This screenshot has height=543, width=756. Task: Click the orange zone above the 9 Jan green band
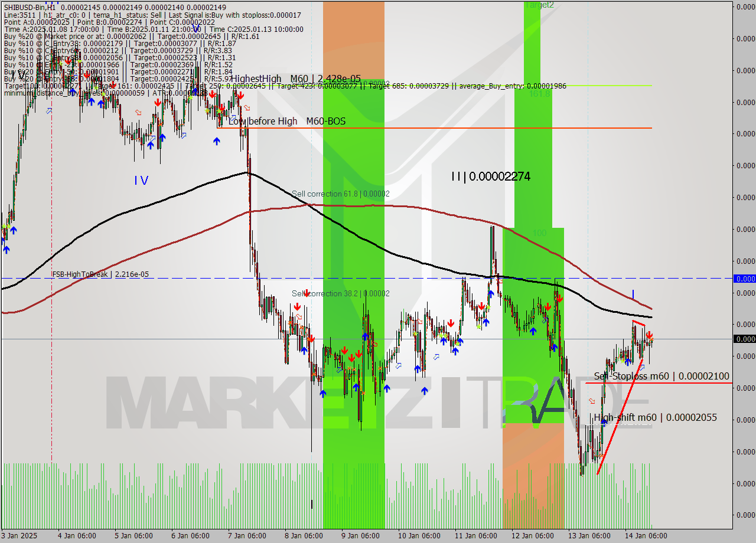pos(354,41)
